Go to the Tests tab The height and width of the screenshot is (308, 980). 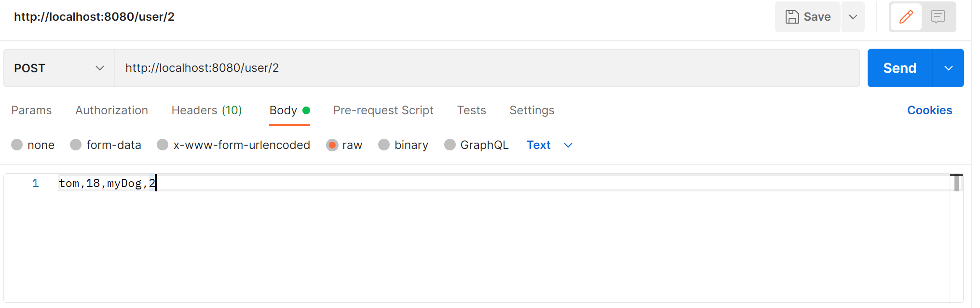[x=472, y=110]
